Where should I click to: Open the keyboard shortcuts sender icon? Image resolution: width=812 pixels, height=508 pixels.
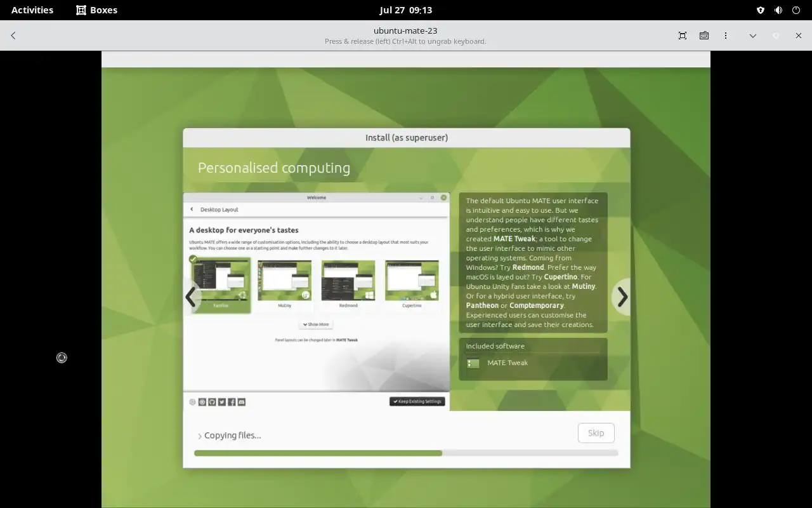coord(704,36)
